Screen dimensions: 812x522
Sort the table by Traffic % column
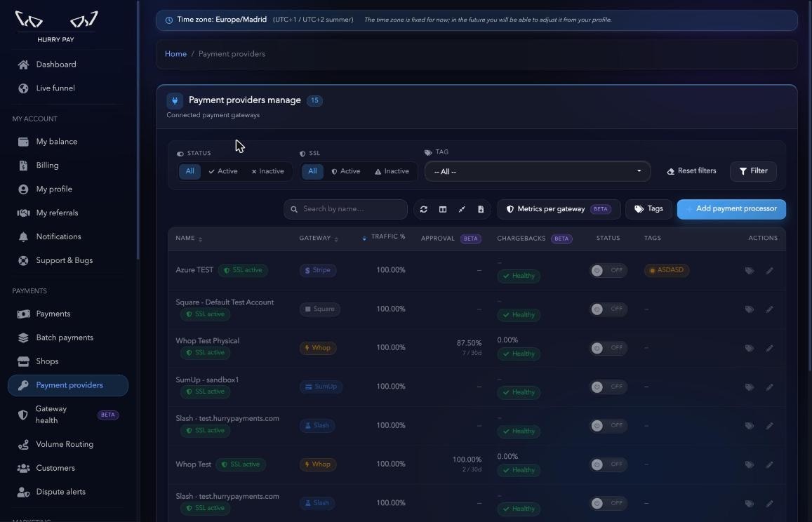(384, 237)
